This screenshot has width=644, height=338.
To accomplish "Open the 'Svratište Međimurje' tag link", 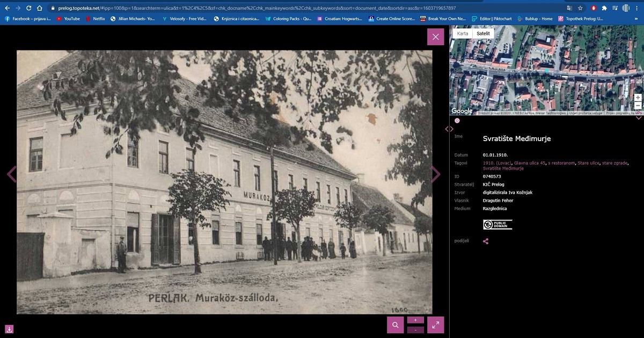I will (x=503, y=168).
